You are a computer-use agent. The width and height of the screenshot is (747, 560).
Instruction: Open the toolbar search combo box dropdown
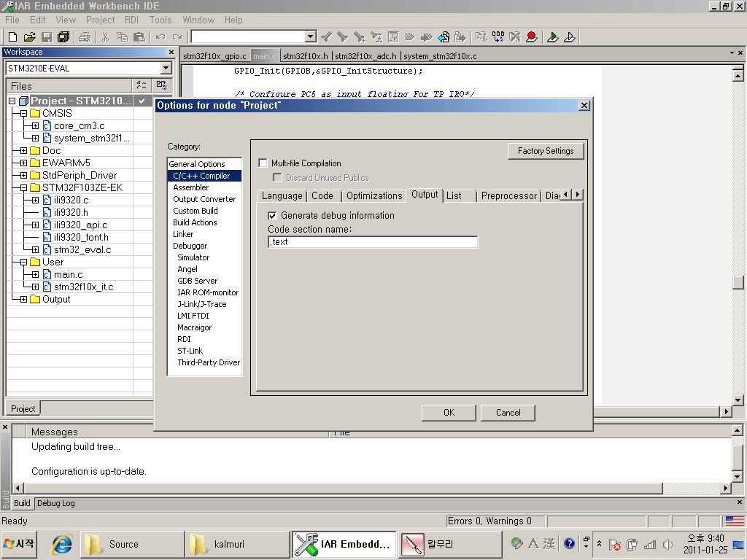click(x=311, y=36)
